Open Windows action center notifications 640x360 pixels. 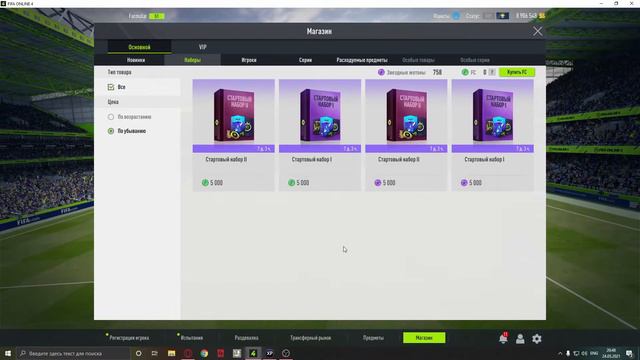point(629,353)
